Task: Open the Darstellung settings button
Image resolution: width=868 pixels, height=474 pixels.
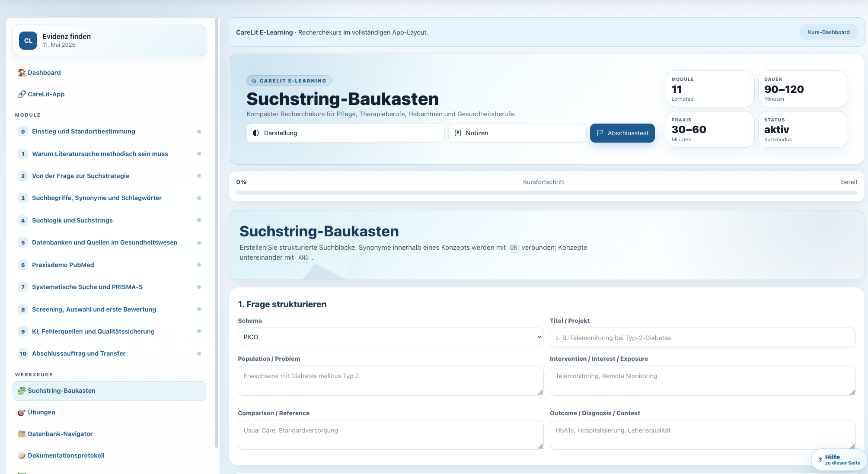Action: coord(345,133)
